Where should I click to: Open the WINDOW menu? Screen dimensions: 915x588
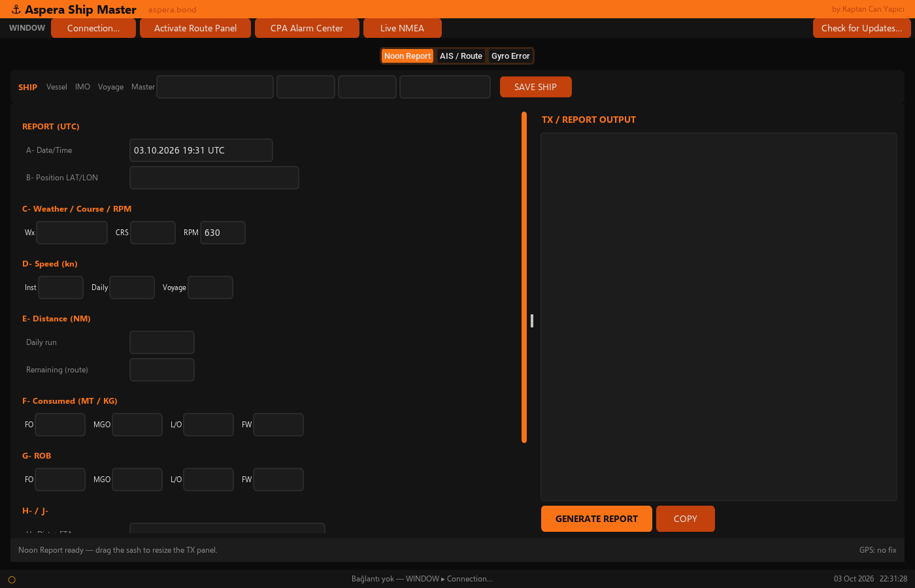[27, 28]
